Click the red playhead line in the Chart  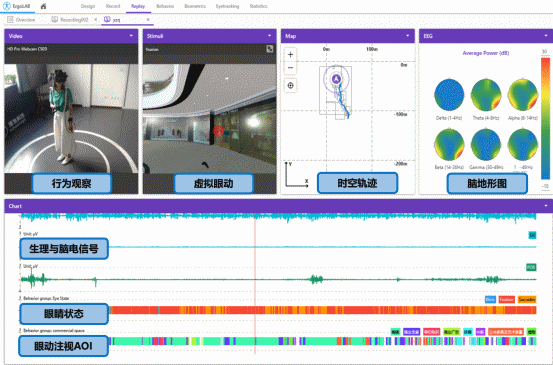click(255, 282)
